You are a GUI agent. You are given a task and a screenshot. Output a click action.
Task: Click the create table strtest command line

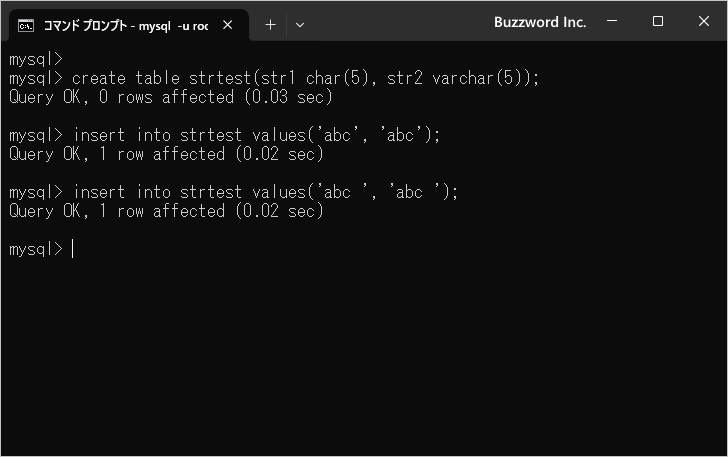pyautogui.click(x=274, y=78)
